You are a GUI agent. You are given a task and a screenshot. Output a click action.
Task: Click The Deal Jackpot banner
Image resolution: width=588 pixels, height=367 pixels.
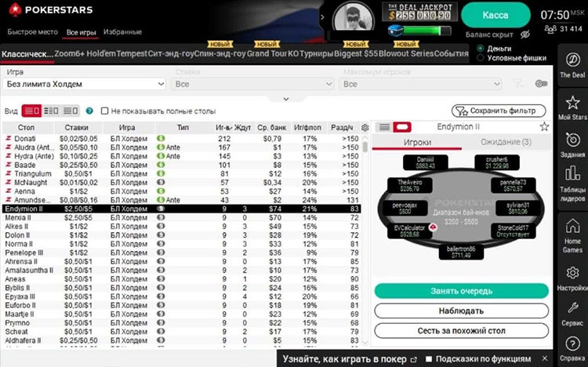point(419,12)
